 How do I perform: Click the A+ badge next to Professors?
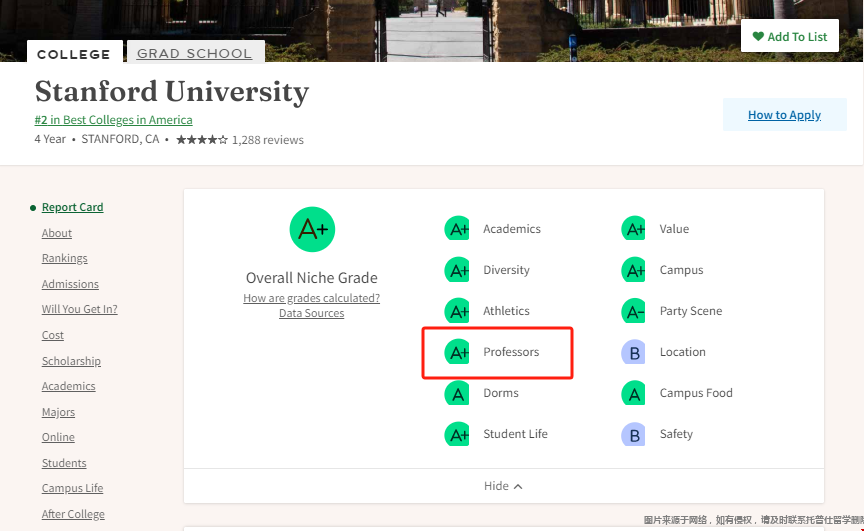(457, 352)
